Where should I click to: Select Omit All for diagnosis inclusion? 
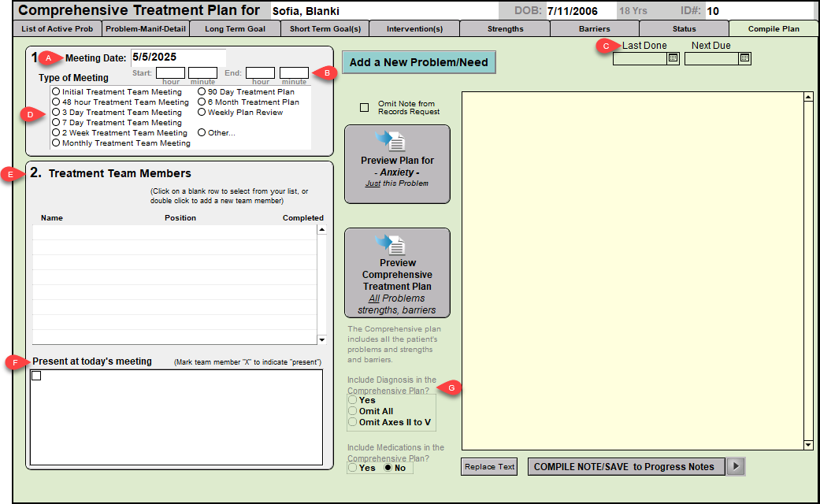[x=353, y=411]
